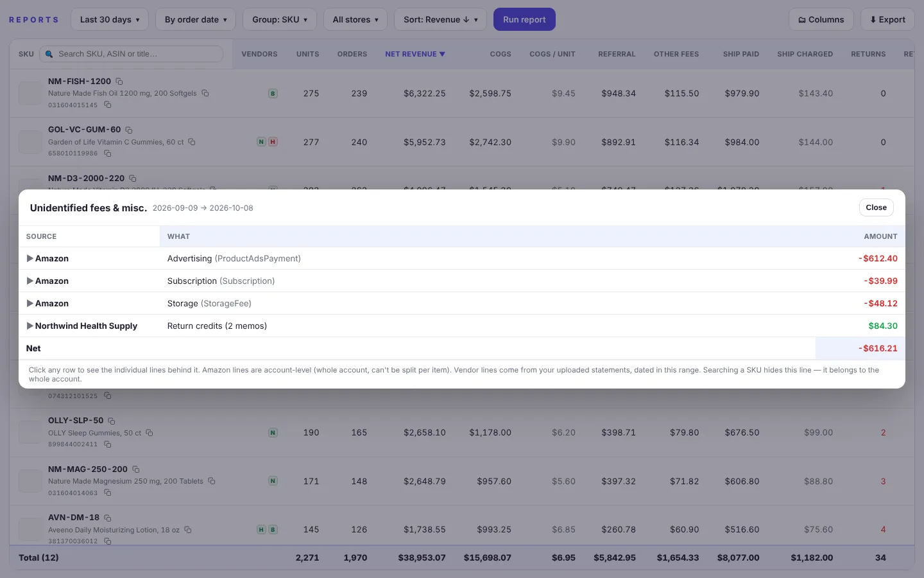924x578 pixels.
Task: Click the SHIP CHARGED column header
Action: pyautogui.click(x=805, y=54)
